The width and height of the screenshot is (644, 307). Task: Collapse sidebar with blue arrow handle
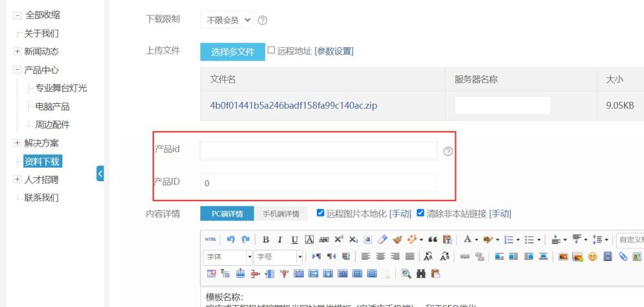tap(100, 173)
